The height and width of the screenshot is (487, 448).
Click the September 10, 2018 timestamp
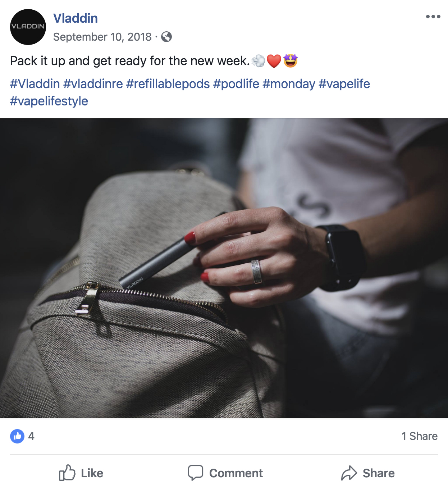click(102, 37)
